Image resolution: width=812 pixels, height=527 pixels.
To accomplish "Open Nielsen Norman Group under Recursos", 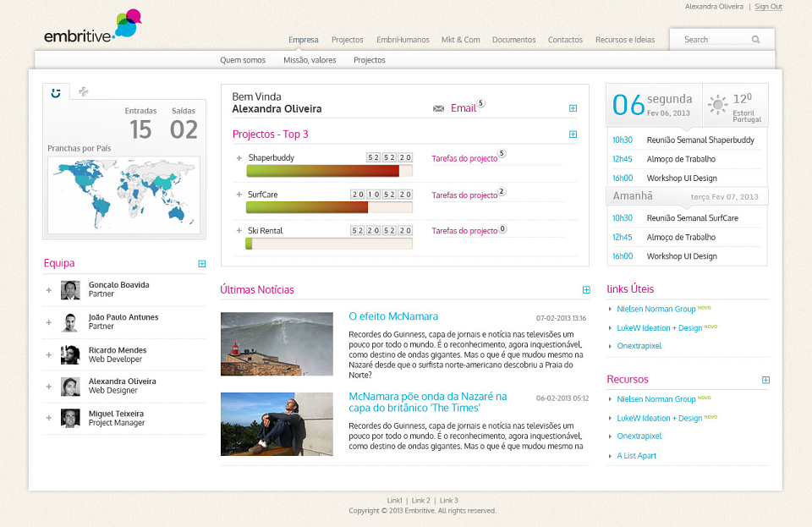I will 656,399.
